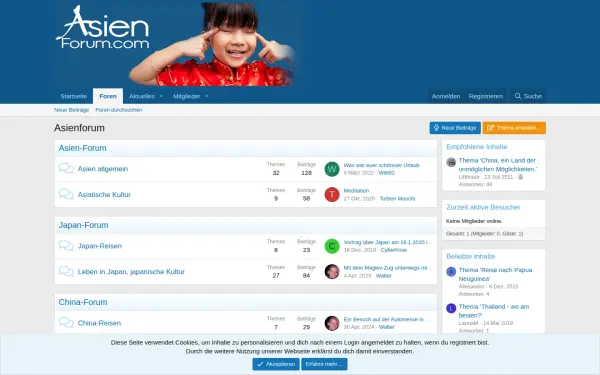Accept cookies with Akzeptieren button
Viewport: 600px width, 375px height.
[x=276, y=364]
